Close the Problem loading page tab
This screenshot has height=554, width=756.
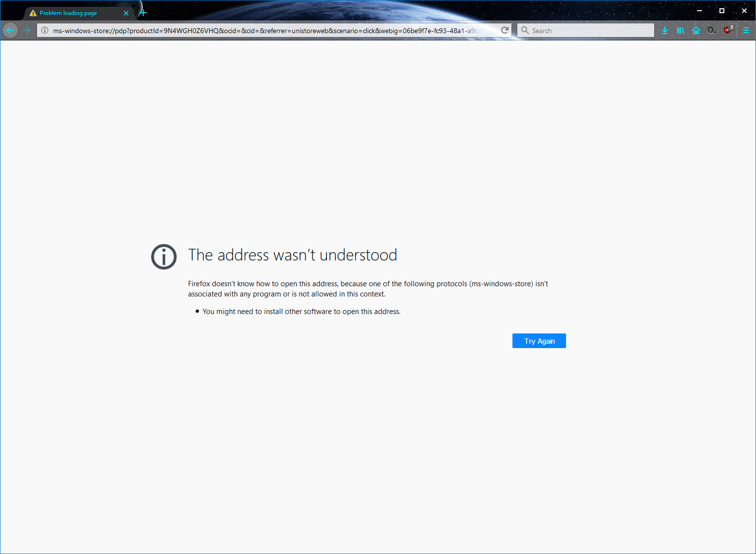pos(126,13)
